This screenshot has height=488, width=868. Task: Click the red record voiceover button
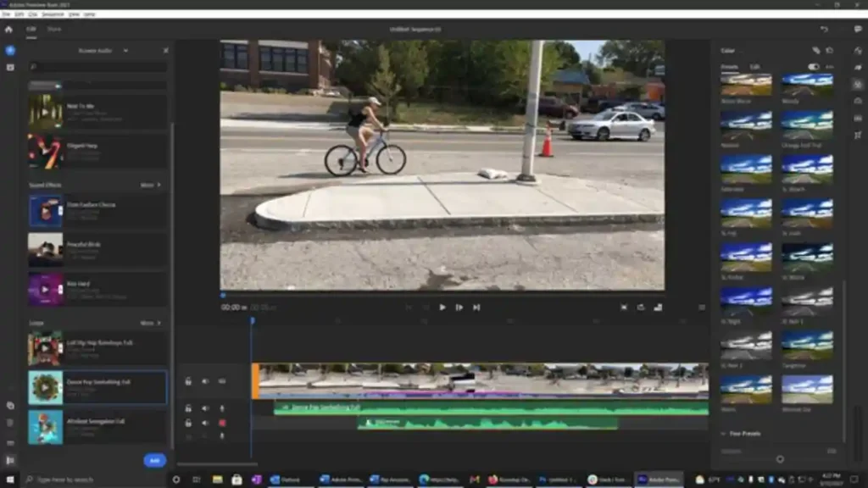tap(222, 423)
